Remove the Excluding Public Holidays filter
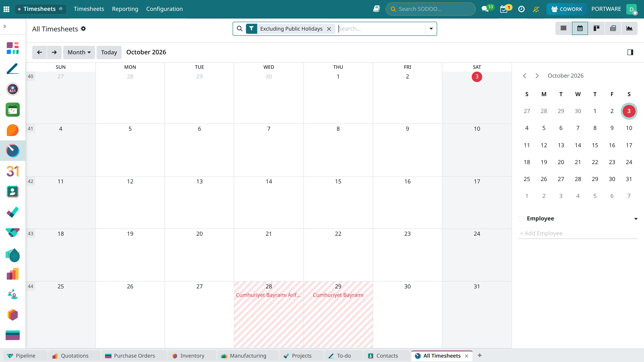This screenshot has width=644, height=362. click(329, 29)
